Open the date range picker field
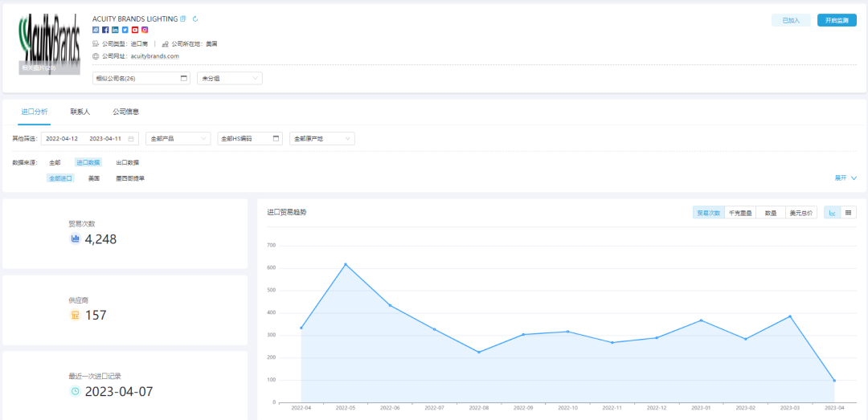This screenshot has width=868, height=420. [x=89, y=139]
